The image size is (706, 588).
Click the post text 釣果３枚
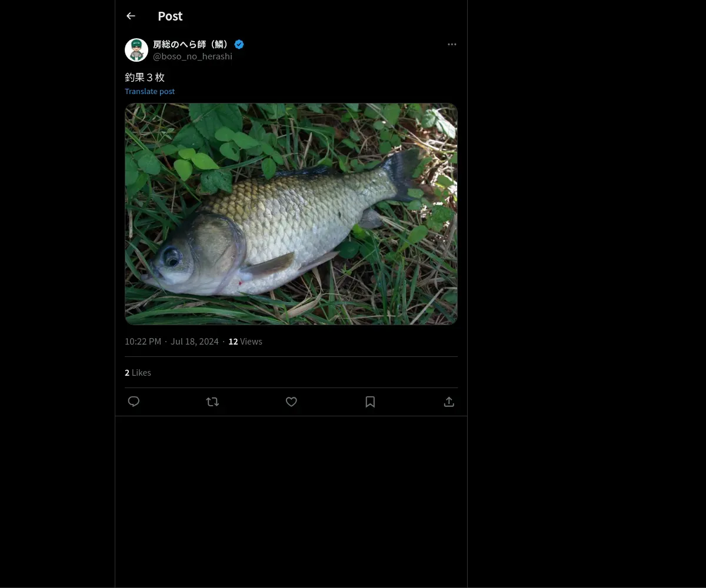(x=145, y=77)
